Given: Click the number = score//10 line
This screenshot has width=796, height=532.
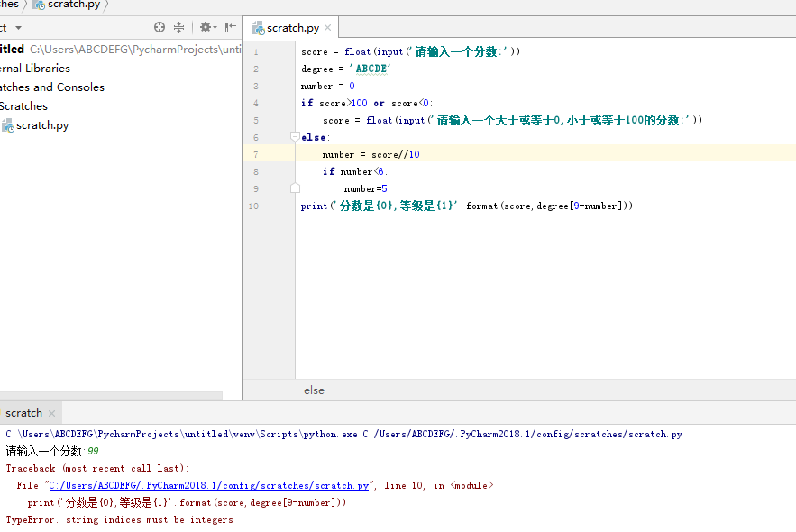Looking at the screenshot, I should click(371, 154).
